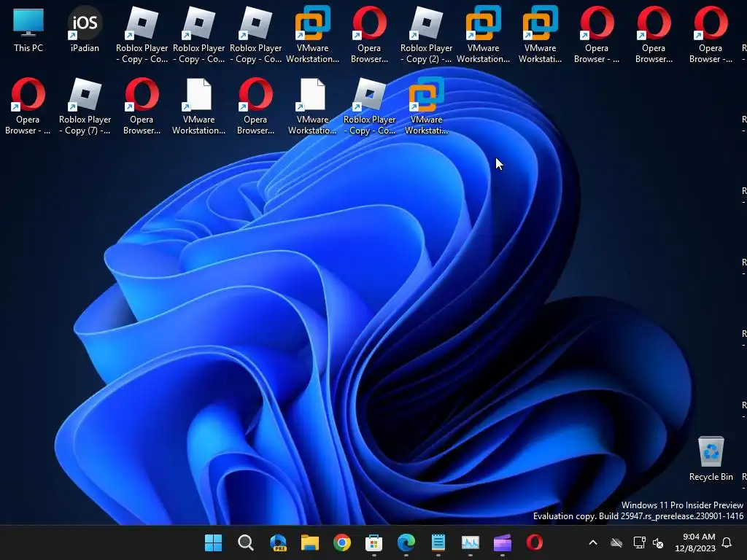Open the 9:04 AM clock and calendar

click(x=695, y=542)
